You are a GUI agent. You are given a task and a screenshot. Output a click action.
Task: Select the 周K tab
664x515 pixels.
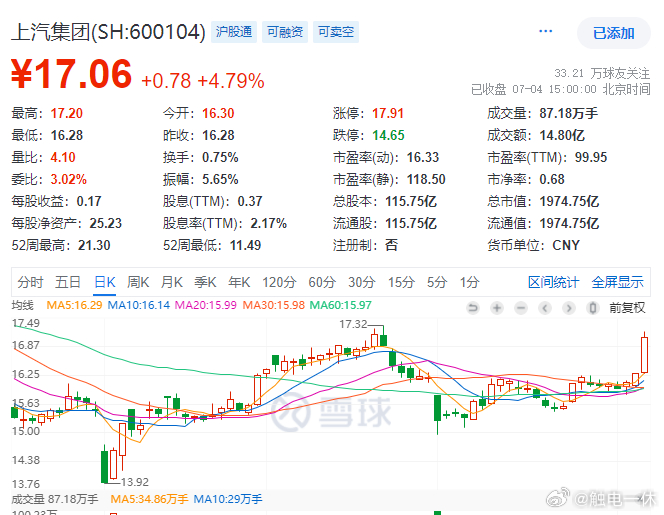click(138, 282)
